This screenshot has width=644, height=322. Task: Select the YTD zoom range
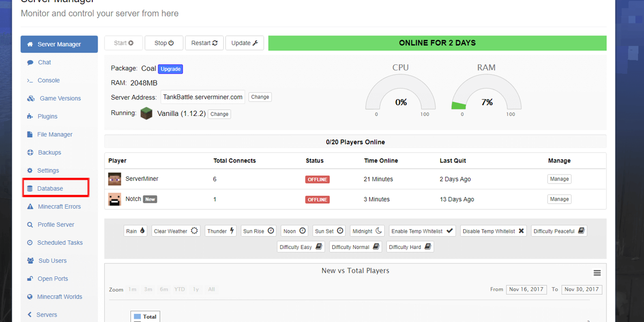[180, 289]
